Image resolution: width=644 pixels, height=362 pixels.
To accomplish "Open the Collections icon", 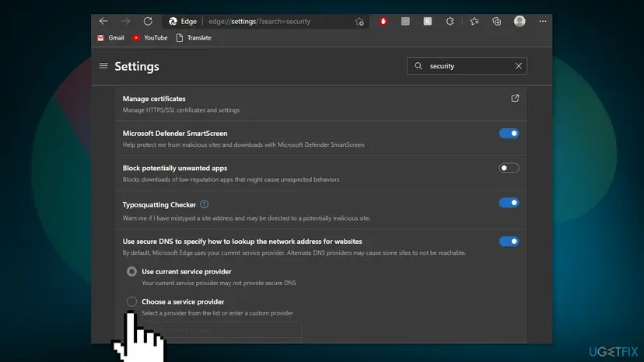I will click(496, 21).
